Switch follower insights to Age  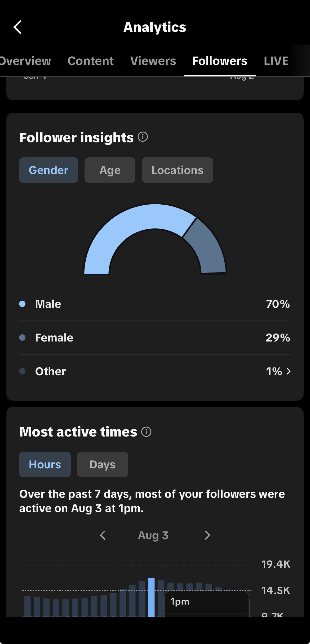(x=110, y=170)
